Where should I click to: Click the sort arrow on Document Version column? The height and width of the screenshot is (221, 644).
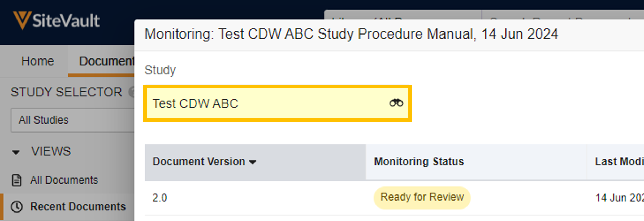[x=253, y=162]
